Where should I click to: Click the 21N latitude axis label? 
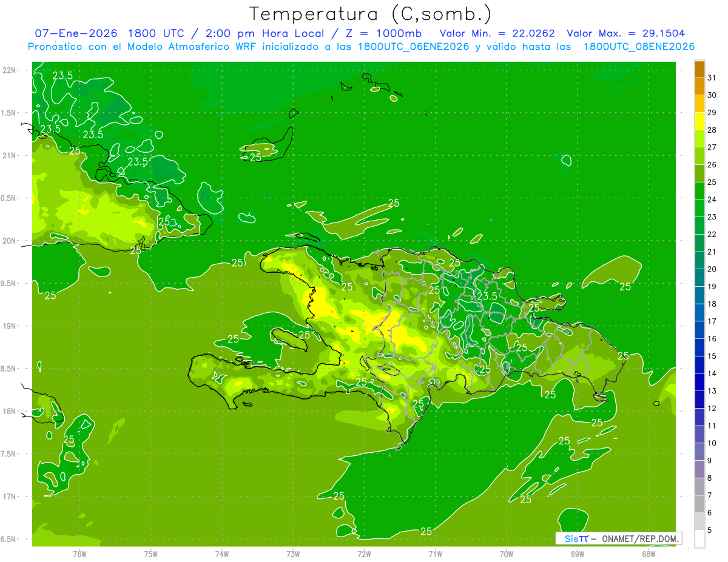click(x=10, y=156)
